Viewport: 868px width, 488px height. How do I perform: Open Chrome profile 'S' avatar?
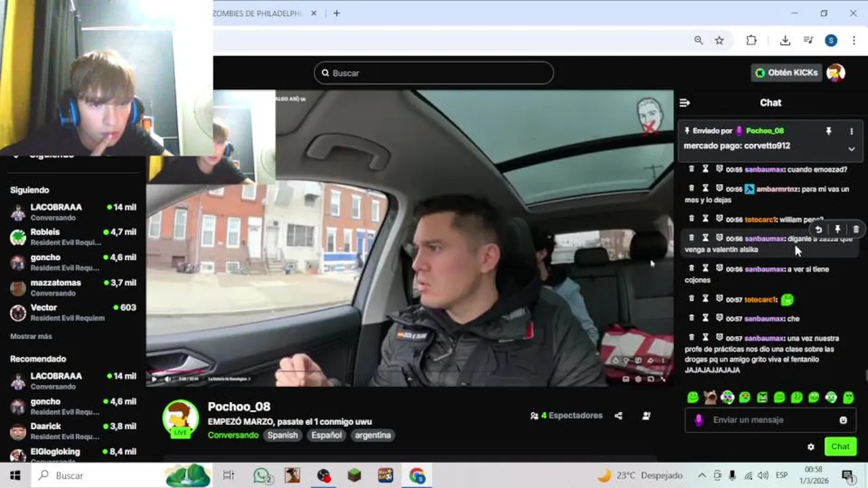(x=831, y=41)
